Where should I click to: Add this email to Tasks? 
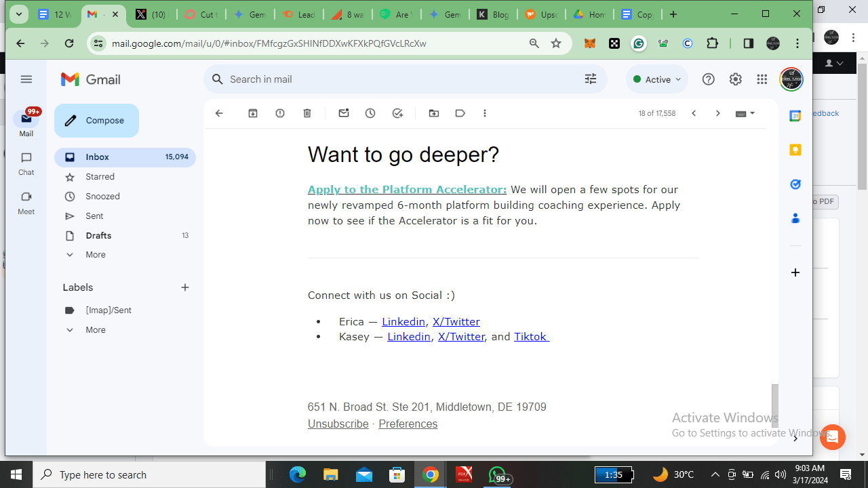[398, 113]
